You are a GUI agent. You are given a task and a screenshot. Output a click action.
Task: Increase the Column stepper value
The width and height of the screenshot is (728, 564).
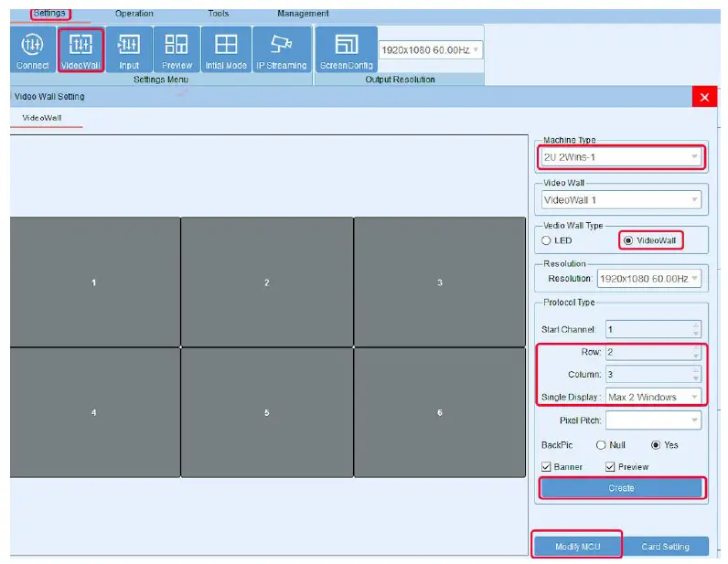(x=696, y=370)
